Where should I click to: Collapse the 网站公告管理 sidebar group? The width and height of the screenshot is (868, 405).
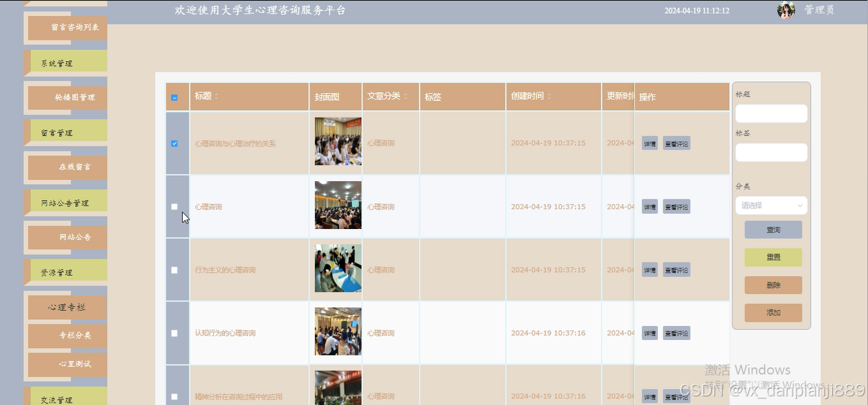(x=65, y=202)
